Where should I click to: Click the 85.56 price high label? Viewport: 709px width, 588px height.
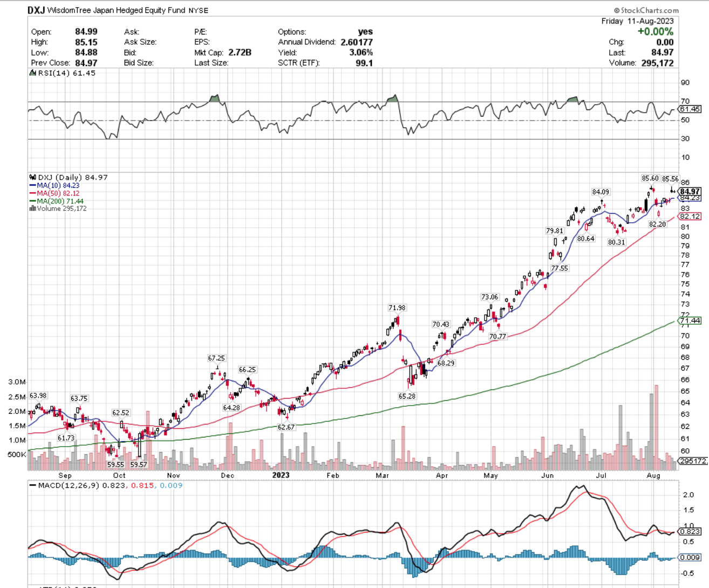pos(670,179)
